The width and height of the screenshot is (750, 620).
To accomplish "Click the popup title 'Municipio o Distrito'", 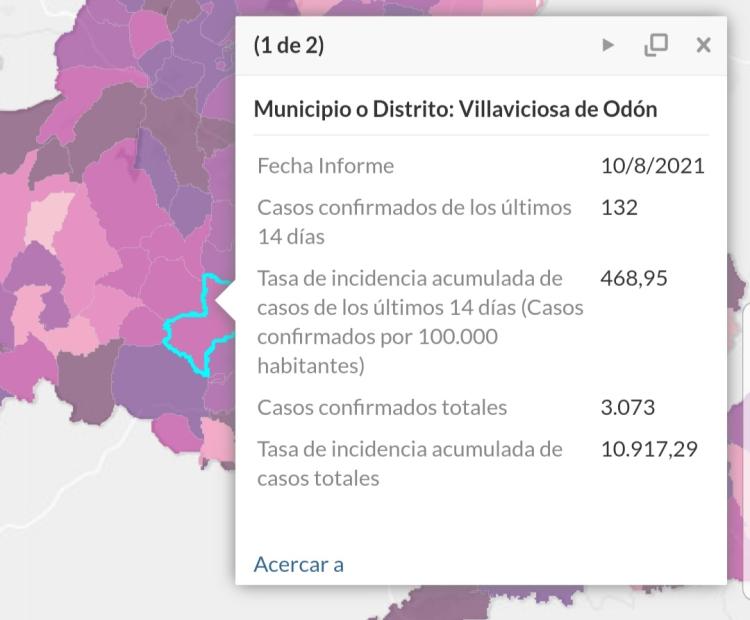I will 352,110.
